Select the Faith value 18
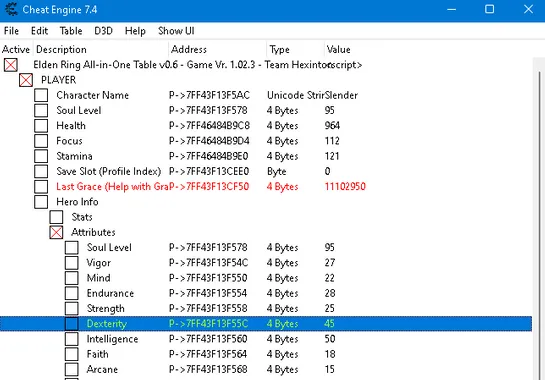This screenshot has height=380, width=545. point(330,354)
